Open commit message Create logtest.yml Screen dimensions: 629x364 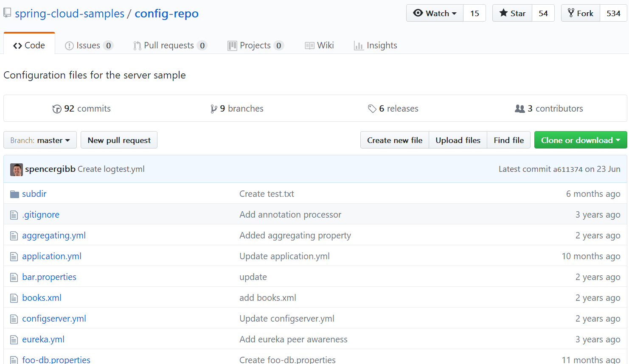(111, 169)
